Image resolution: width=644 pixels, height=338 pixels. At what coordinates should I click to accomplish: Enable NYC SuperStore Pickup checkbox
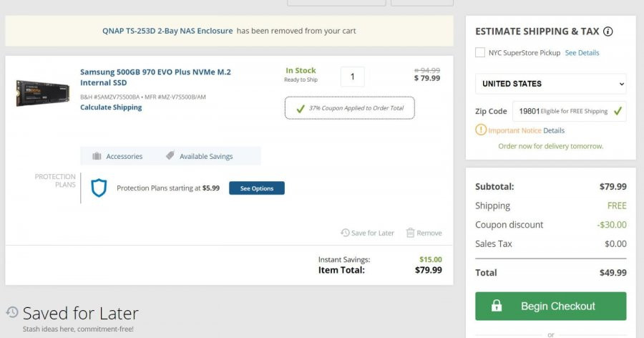tap(479, 52)
